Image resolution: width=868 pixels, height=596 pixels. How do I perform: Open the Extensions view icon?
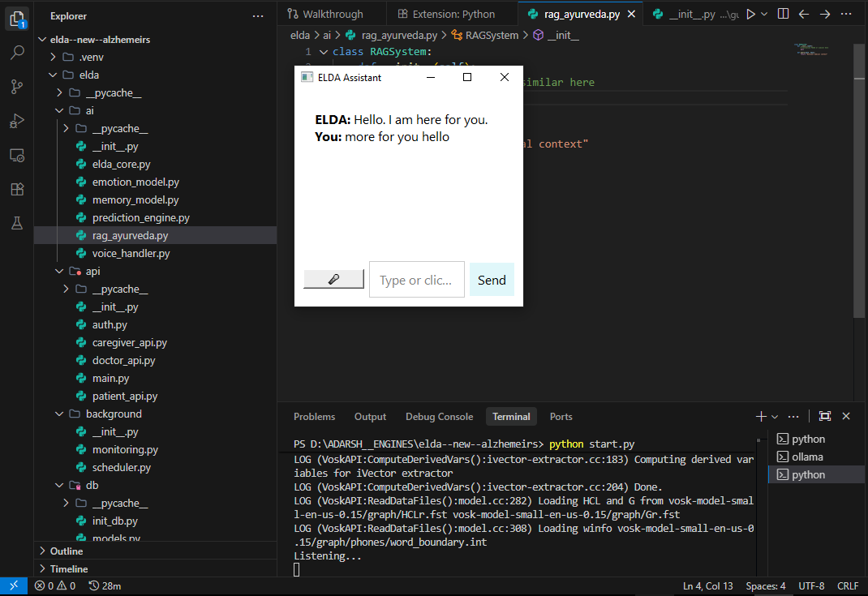click(x=17, y=189)
